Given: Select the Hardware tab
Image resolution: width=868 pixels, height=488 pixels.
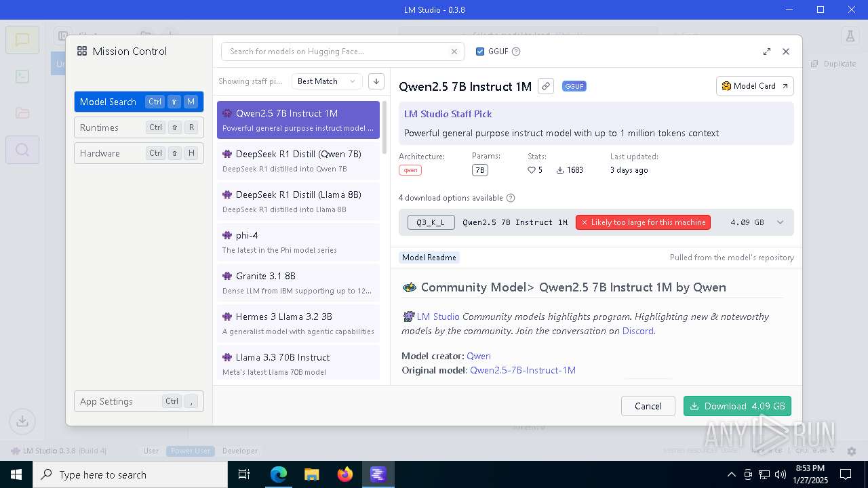Looking at the screenshot, I should pyautogui.click(x=139, y=153).
